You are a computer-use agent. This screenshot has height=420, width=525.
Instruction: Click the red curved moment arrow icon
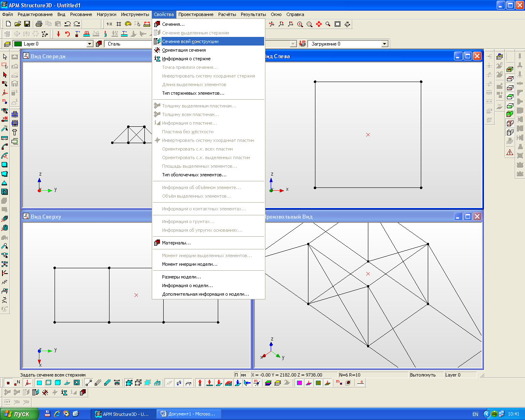(68, 34)
